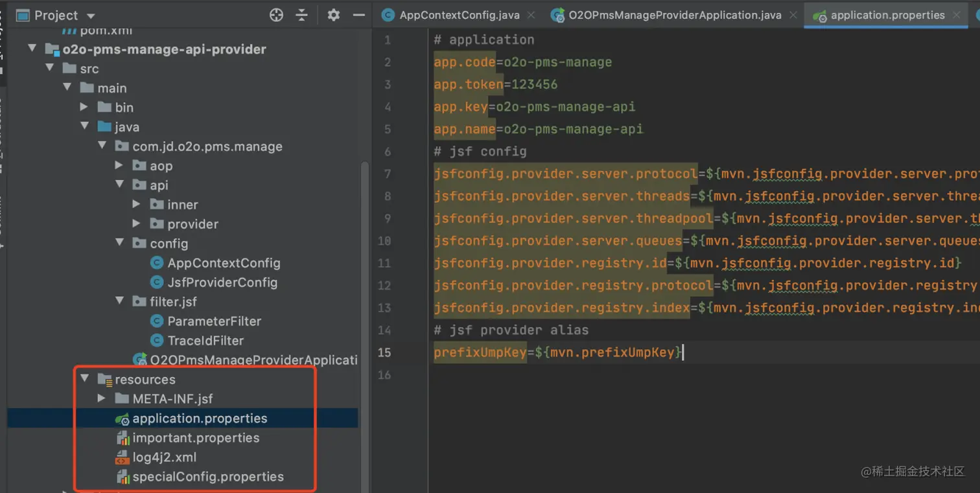Click the inner package icon
980x493 pixels.
point(157,205)
